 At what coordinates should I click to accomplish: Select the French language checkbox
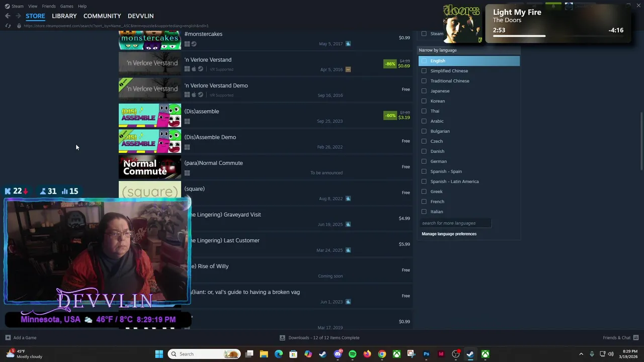coord(424,202)
